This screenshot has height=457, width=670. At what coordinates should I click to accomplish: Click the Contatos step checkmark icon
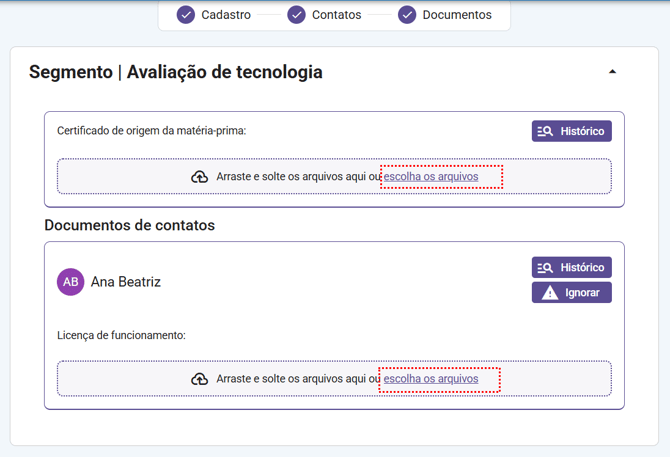(x=297, y=15)
